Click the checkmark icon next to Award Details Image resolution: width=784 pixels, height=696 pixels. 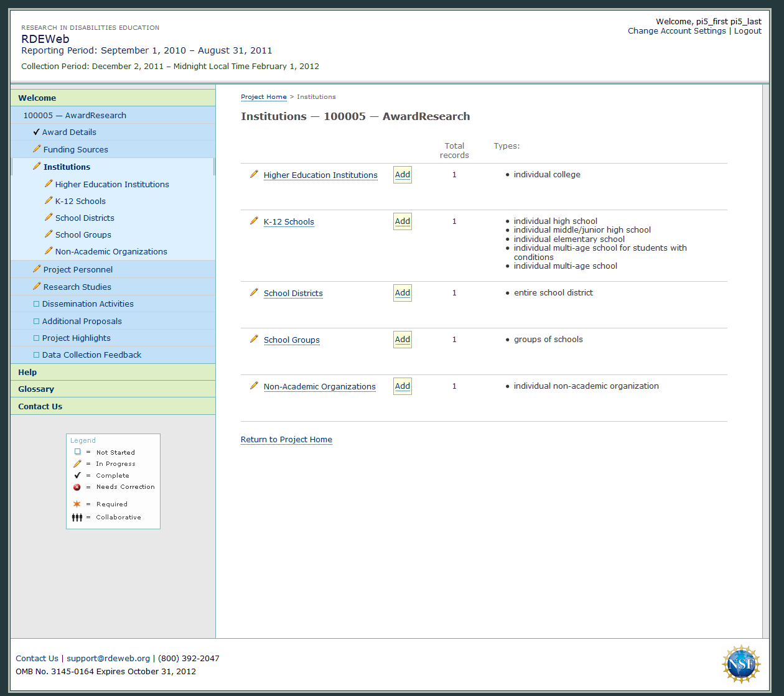pyautogui.click(x=37, y=132)
